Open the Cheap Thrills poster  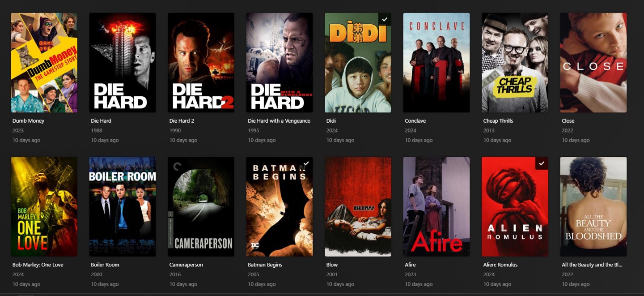coord(515,63)
